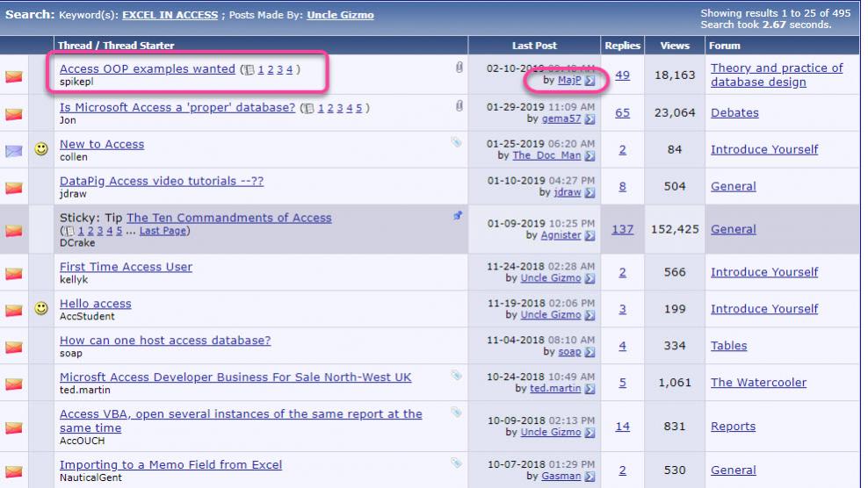Click the sticky pin icon on 'Ten Commandments of Access'
Screen dimensions: 868x488
point(457,216)
